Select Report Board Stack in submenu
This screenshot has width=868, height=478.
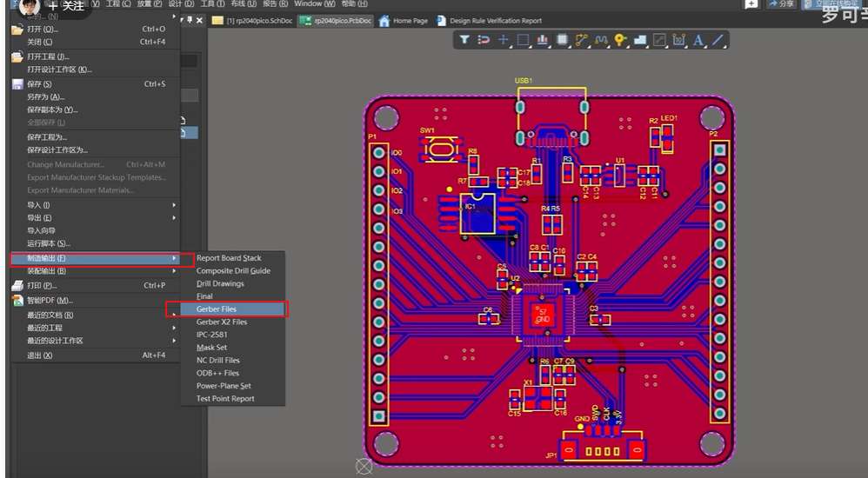[232, 258]
